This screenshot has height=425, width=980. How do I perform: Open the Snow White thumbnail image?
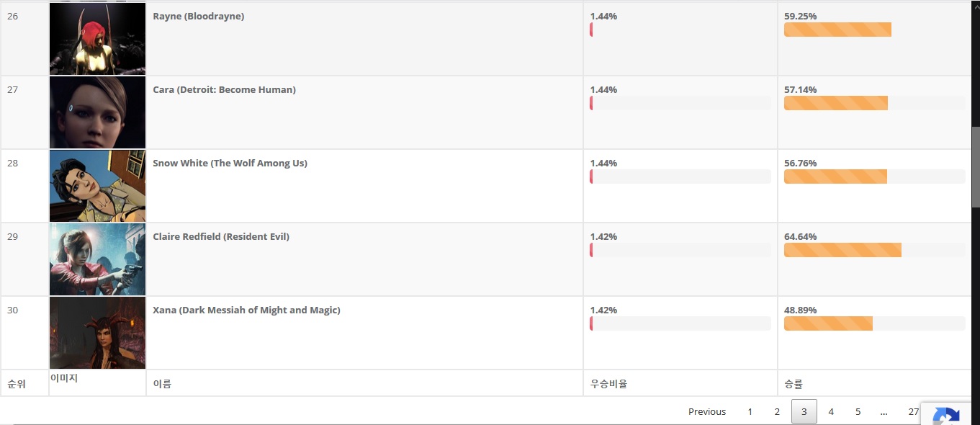97,186
